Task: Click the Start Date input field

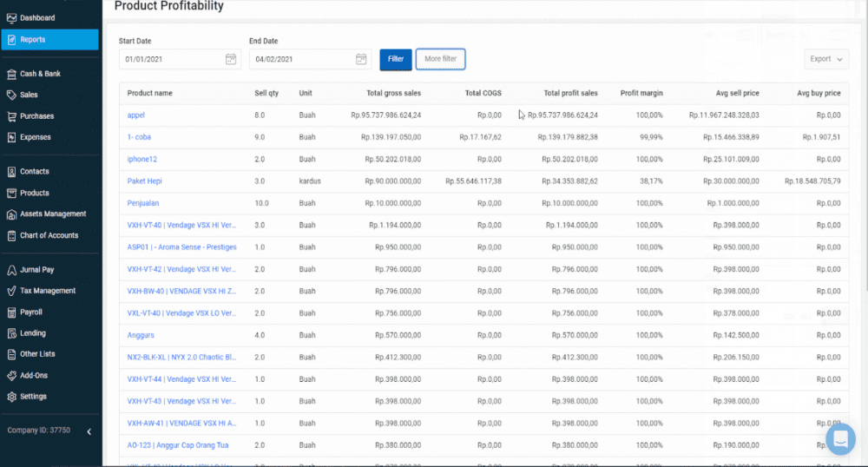Action: coord(180,59)
